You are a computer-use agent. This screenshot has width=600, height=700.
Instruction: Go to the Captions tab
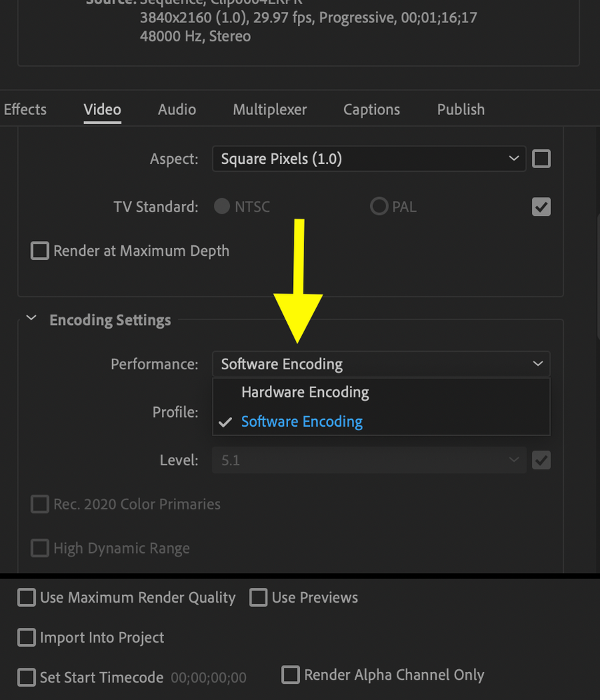371,109
